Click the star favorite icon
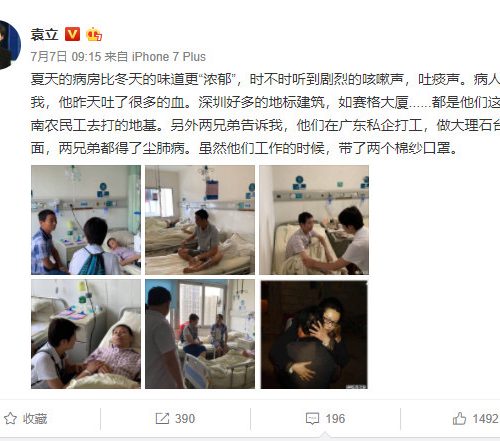Image resolution: width=500 pixels, height=441 pixels. tap(10, 418)
